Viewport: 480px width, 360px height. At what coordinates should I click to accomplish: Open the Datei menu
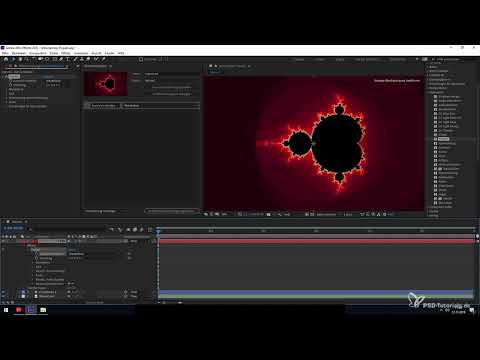click(x=5, y=53)
